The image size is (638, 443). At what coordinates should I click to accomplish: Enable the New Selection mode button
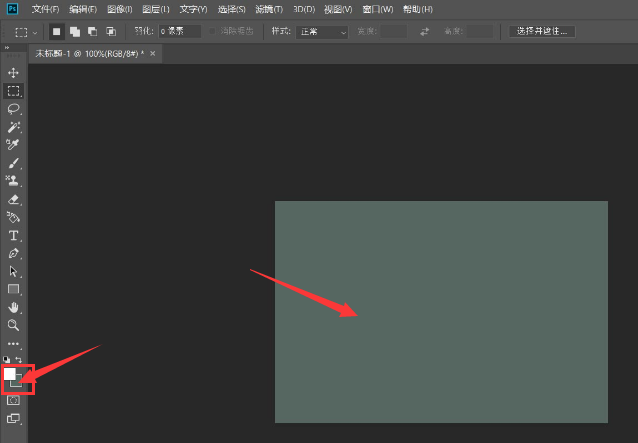tap(56, 32)
